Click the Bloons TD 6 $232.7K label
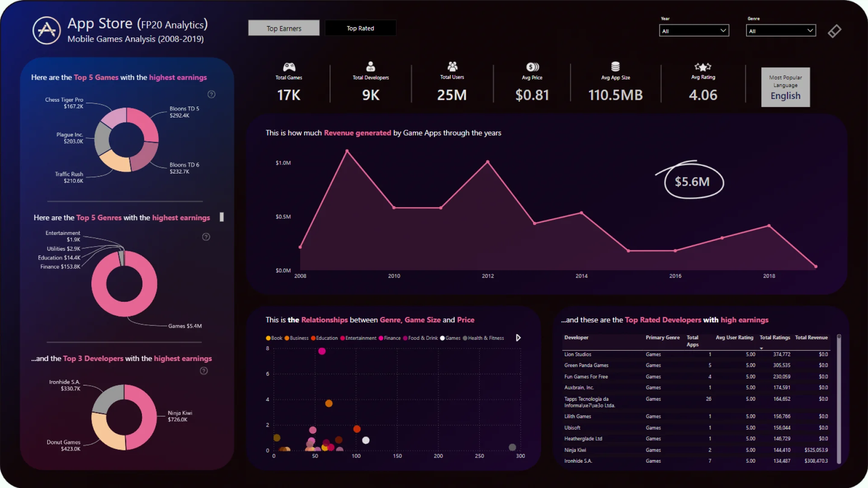 tap(184, 168)
